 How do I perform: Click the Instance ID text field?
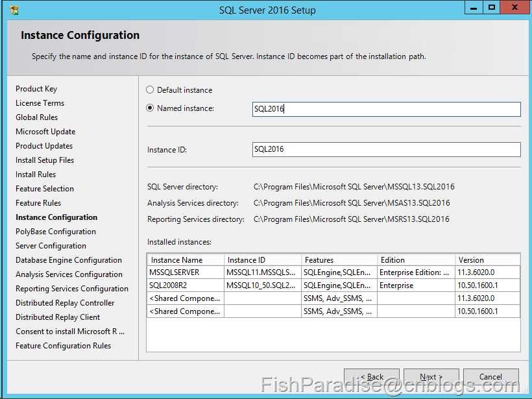386,149
